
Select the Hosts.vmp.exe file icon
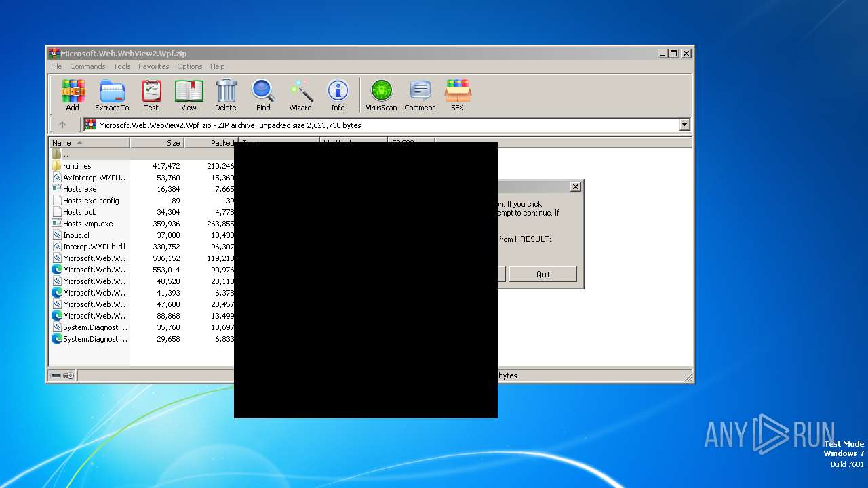tap(57, 224)
